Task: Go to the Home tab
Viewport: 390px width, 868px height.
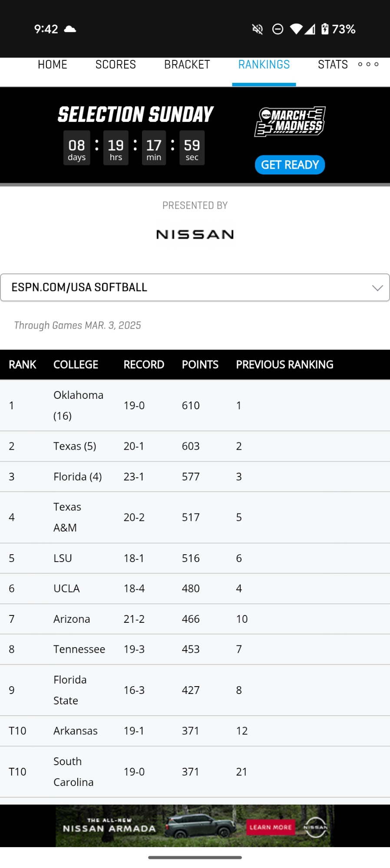Action: (53, 65)
